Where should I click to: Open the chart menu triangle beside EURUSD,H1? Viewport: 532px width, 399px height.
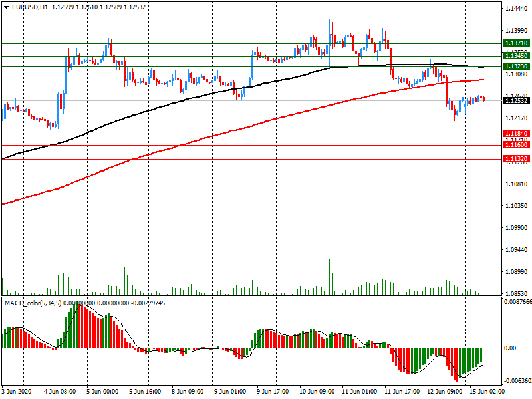7,7
